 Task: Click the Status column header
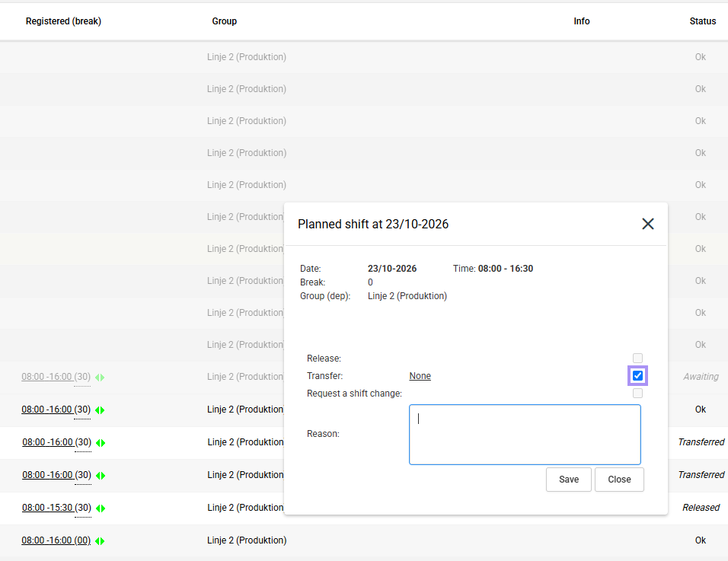coord(702,21)
